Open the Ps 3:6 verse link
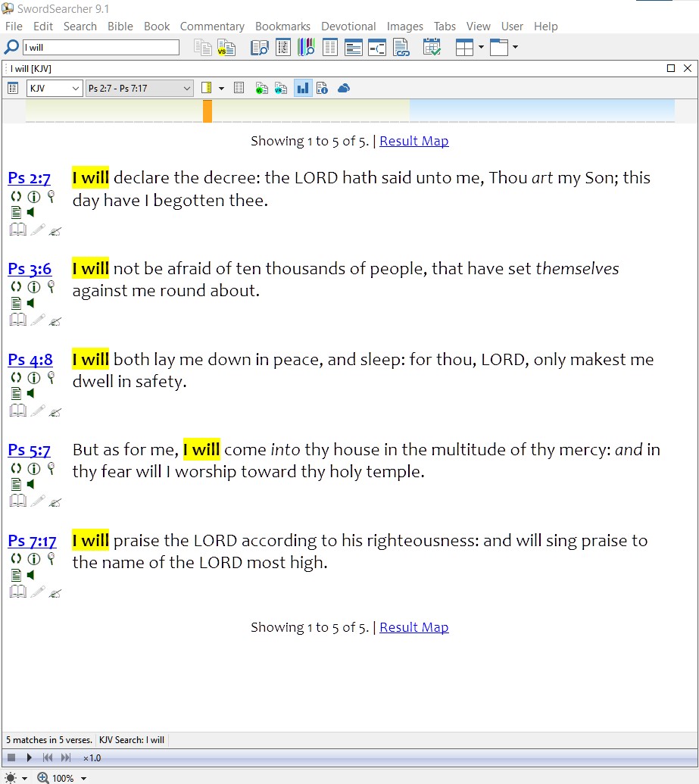The height and width of the screenshot is (784, 699). pos(30,268)
